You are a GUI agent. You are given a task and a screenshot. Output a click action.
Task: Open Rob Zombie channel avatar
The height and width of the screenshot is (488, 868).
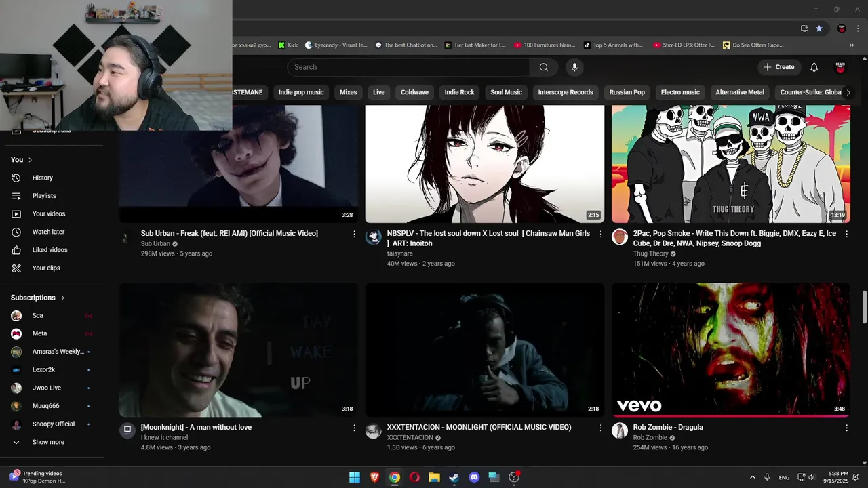pyautogui.click(x=619, y=430)
